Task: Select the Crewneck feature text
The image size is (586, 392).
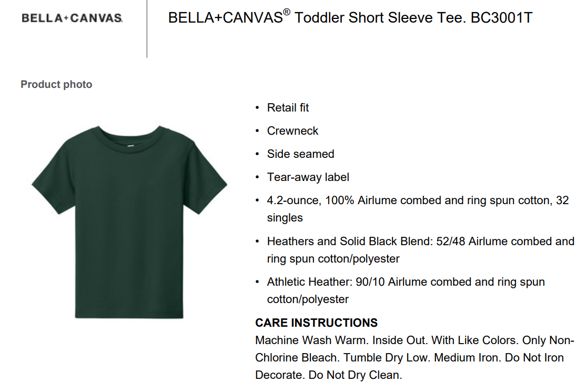Action: 292,131
